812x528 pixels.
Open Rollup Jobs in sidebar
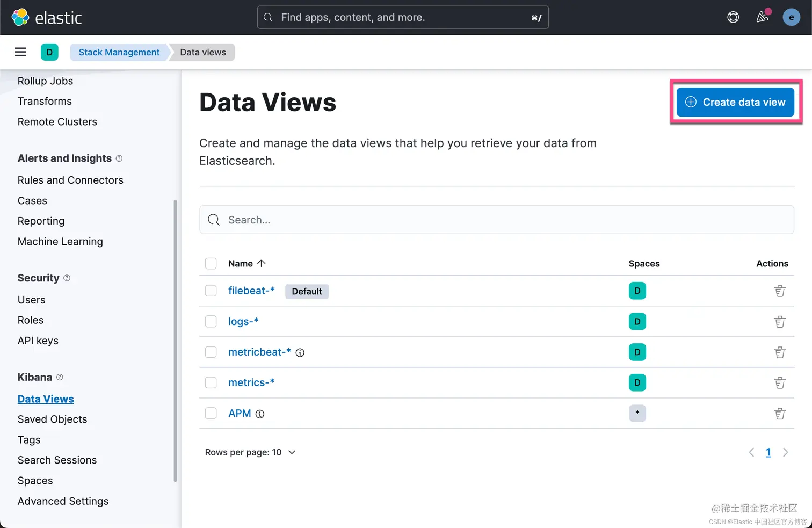pyautogui.click(x=45, y=81)
